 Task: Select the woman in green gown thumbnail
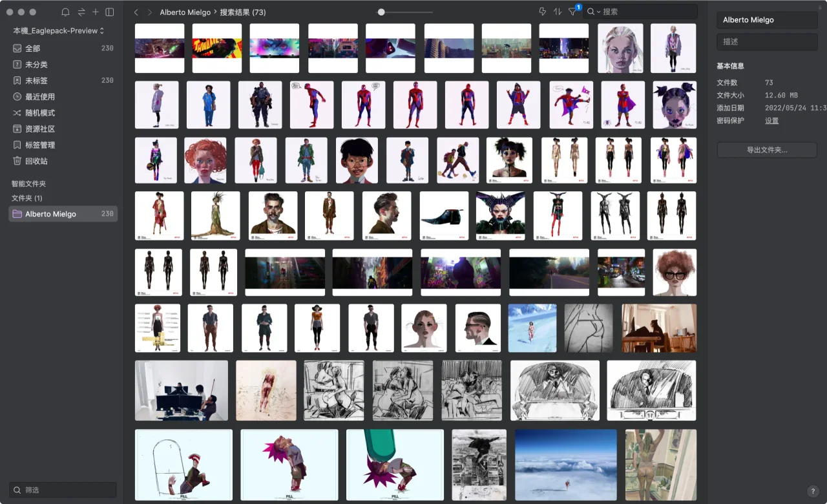tap(216, 216)
